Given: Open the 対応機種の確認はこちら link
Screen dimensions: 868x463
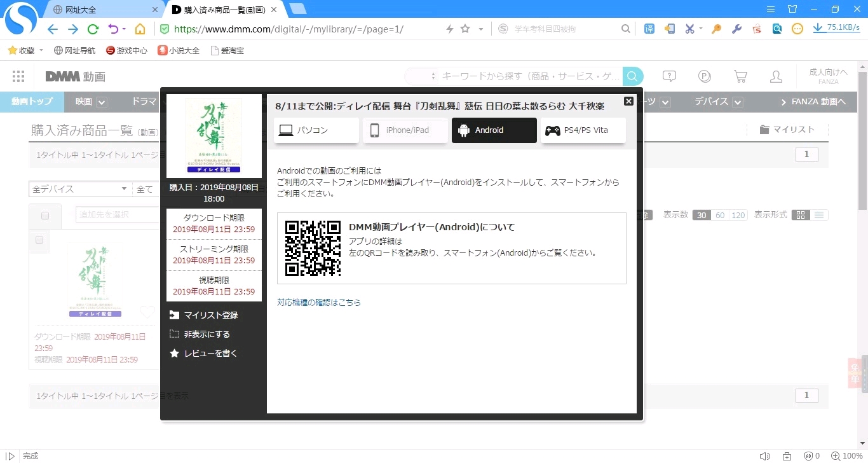Looking at the screenshot, I should (x=319, y=303).
